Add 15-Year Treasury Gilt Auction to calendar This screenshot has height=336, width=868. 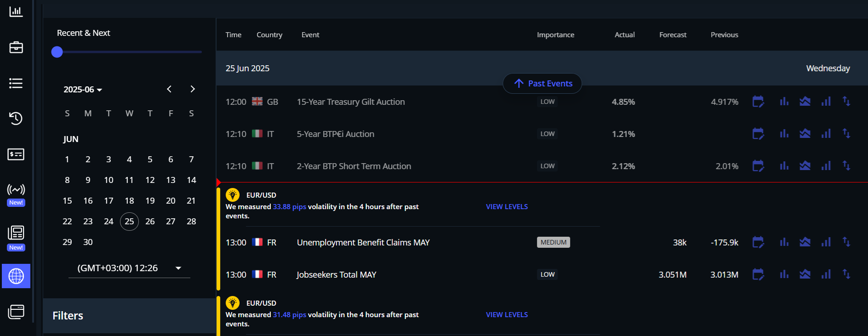tap(758, 102)
